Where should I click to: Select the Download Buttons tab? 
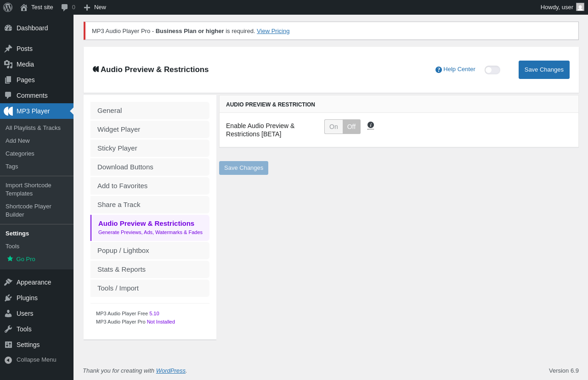pyautogui.click(x=150, y=167)
